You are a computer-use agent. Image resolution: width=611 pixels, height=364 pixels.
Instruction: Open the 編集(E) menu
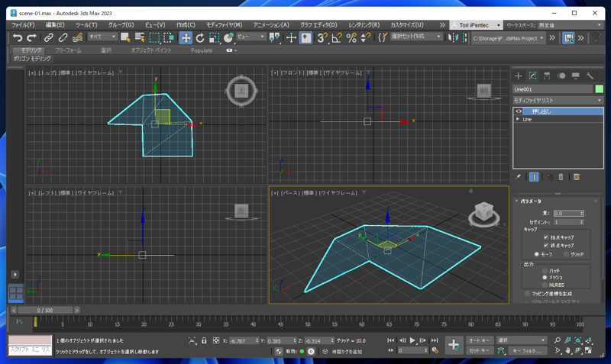point(55,25)
